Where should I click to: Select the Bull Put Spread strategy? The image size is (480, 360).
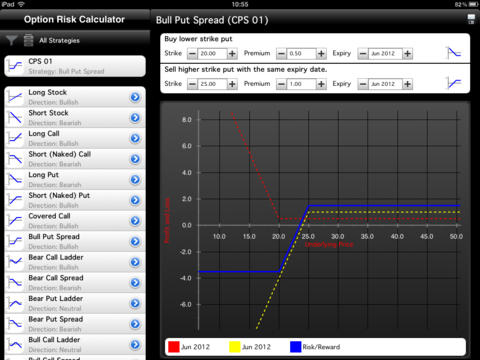(x=75, y=241)
